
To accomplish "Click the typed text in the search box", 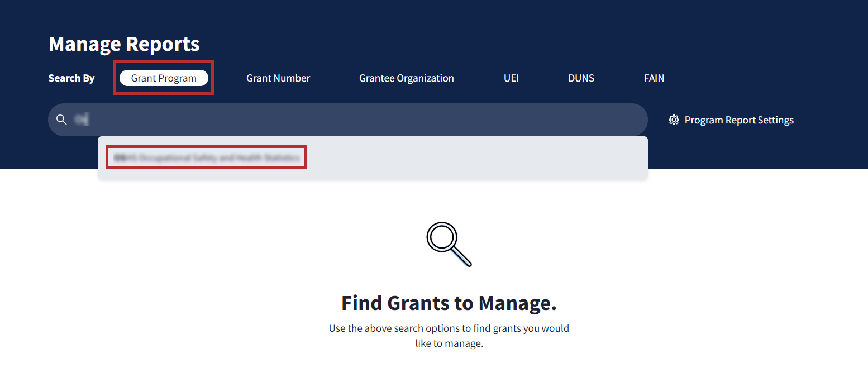I will pos(82,120).
